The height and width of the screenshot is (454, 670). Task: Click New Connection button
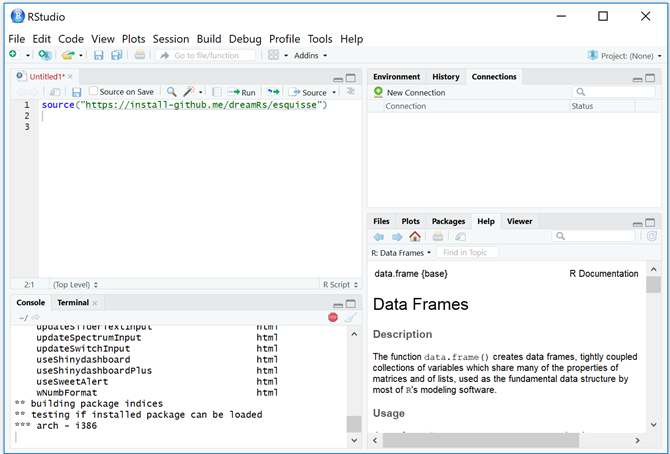tap(410, 92)
